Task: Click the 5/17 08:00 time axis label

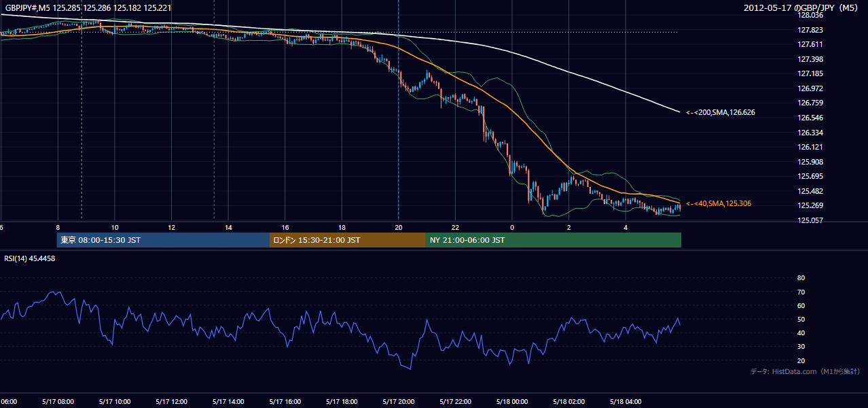Action: pos(58,402)
